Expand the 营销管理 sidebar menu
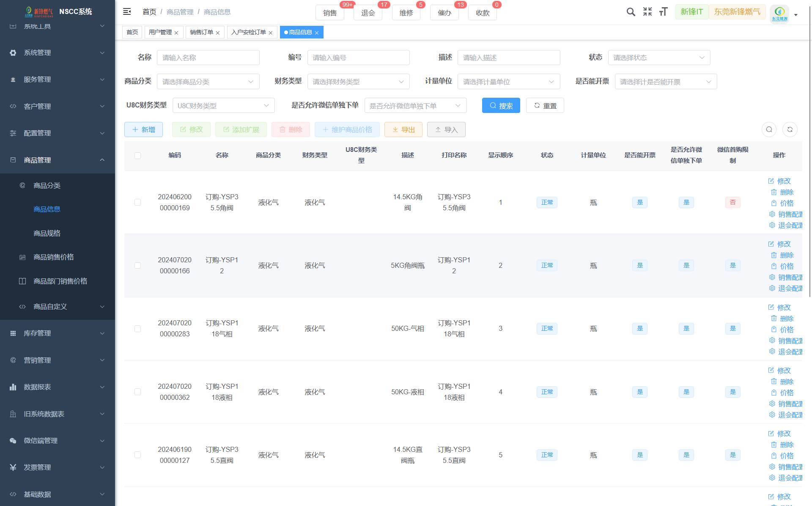 pos(58,360)
